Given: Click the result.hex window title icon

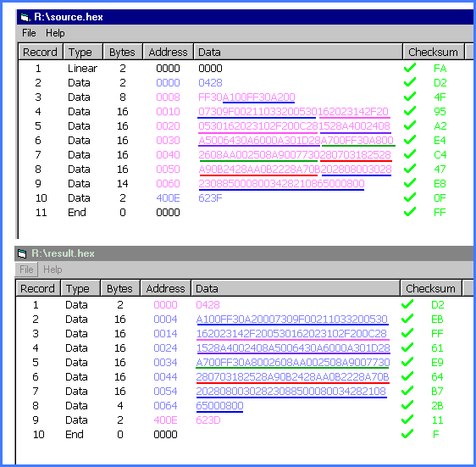Looking at the screenshot, I should (22, 253).
